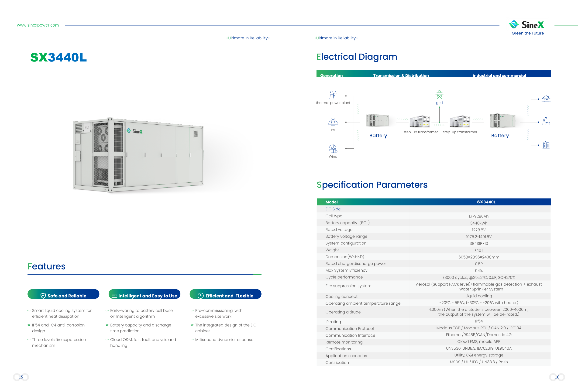
Task: Click the large SX3440L container product image
Action: pos(138,155)
